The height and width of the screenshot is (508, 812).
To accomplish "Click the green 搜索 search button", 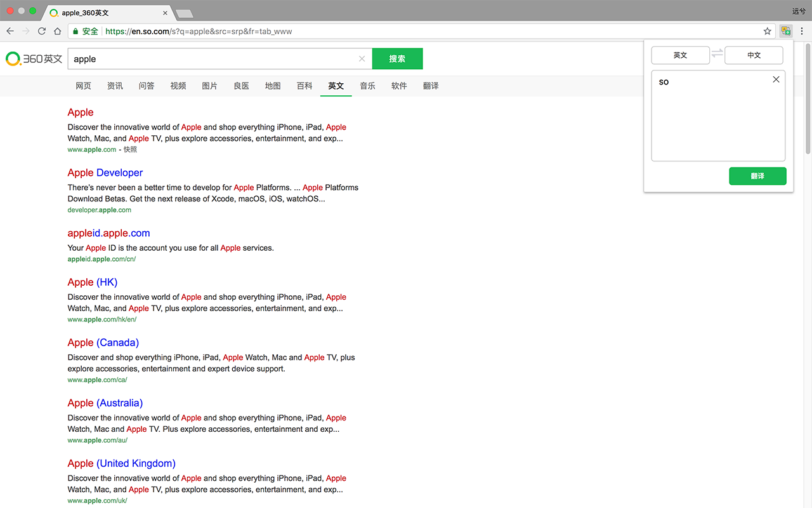I will tap(397, 59).
